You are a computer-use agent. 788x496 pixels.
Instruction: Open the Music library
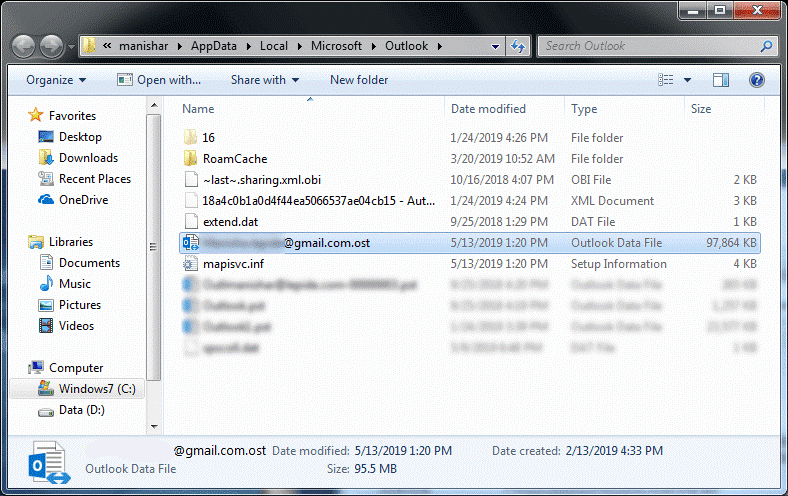coord(74,284)
